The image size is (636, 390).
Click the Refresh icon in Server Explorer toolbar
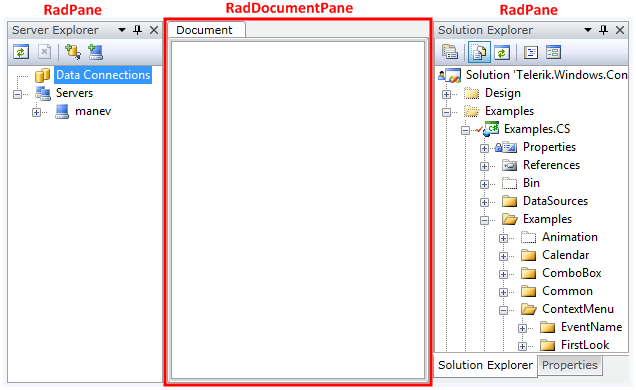21,52
